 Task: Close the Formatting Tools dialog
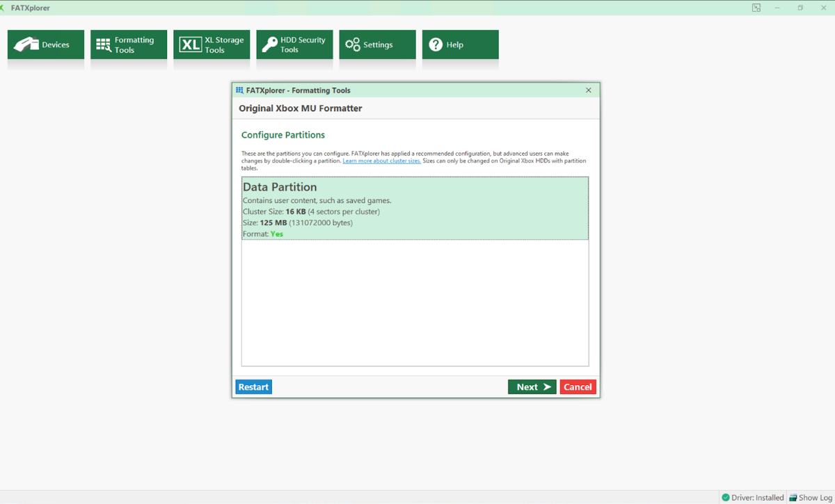click(x=588, y=90)
